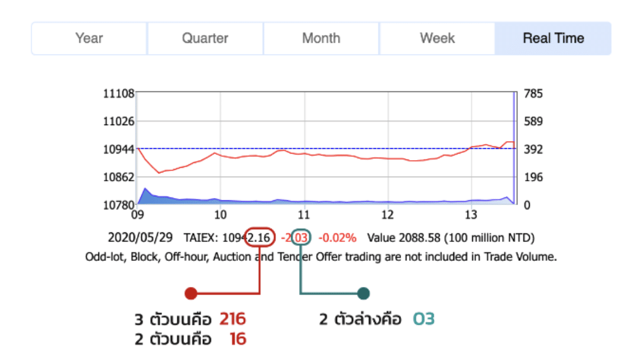Image resolution: width=636 pixels, height=364 pixels.
Task: Click the date 2020/05/29 below the chart
Action: 140,238
